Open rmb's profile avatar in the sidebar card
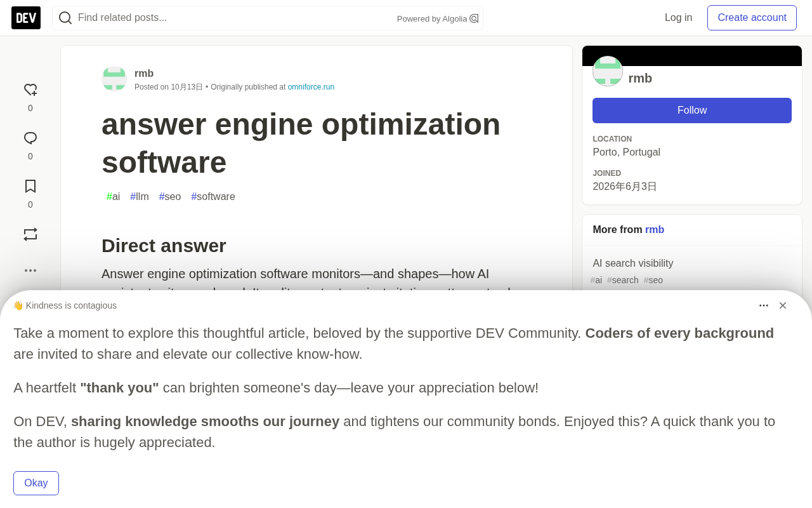Screen dimensions: 812x508 [x=608, y=71]
